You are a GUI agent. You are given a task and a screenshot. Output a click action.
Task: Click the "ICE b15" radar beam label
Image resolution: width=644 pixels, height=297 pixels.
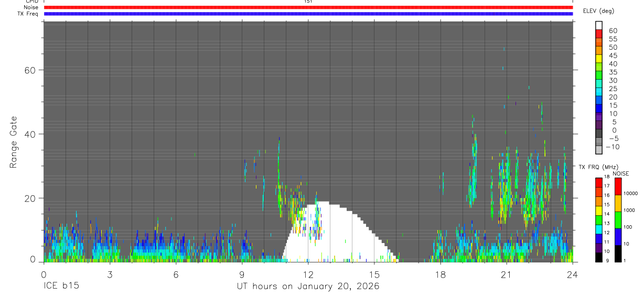tap(61, 286)
